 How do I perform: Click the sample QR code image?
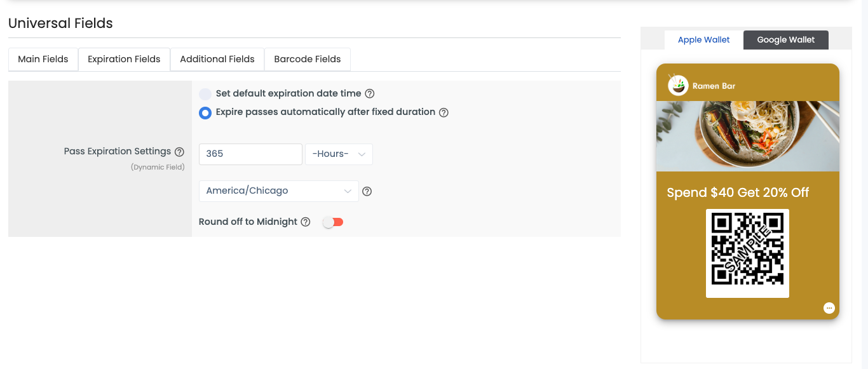coord(747,253)
